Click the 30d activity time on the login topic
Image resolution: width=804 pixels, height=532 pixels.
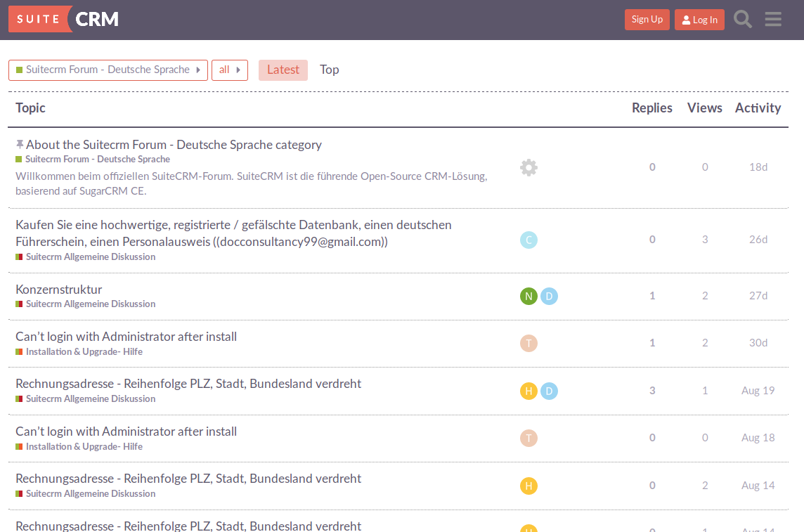pyautogui.click(x=758, y=343)
